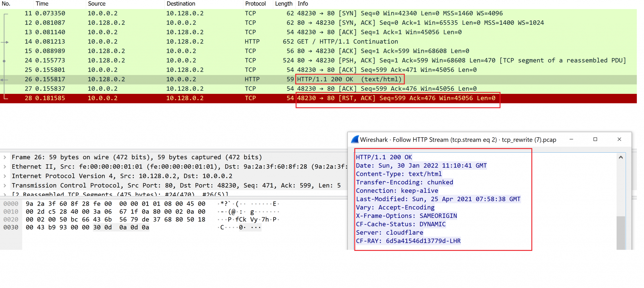
Task: Select the packet 28 RST, ACK row
Action: click(157, 98)
